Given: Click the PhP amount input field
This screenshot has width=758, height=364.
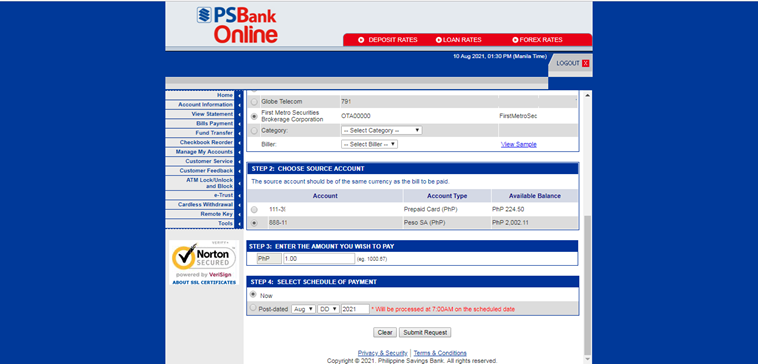Looking at the screenshot, I should point(319,259).
